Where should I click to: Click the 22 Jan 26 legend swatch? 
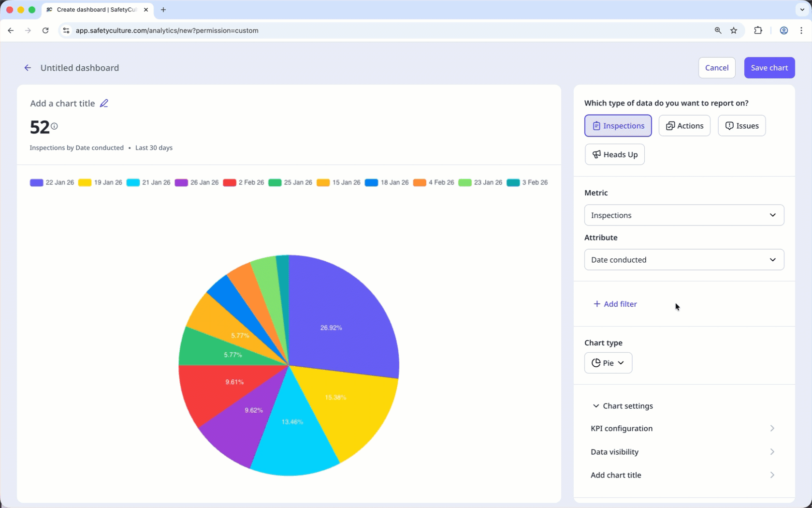pos(37,182)
